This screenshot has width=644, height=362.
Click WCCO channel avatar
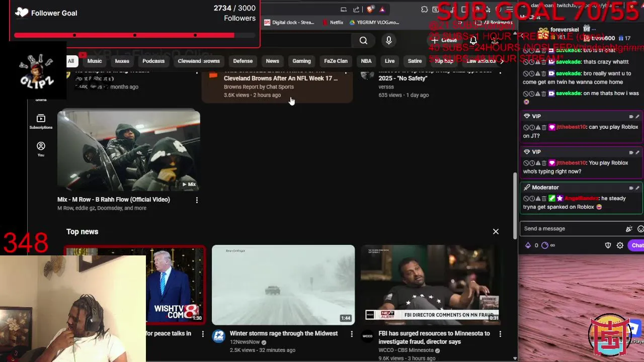367,336
